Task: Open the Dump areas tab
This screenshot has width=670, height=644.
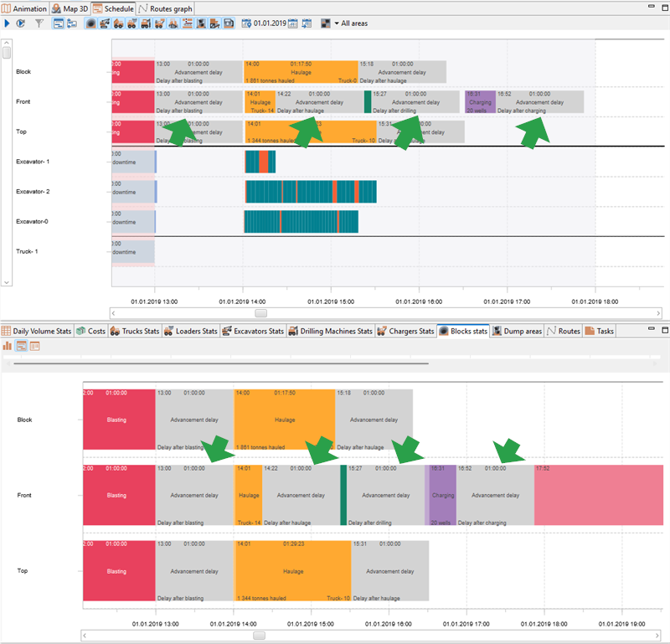Action: 517,331
